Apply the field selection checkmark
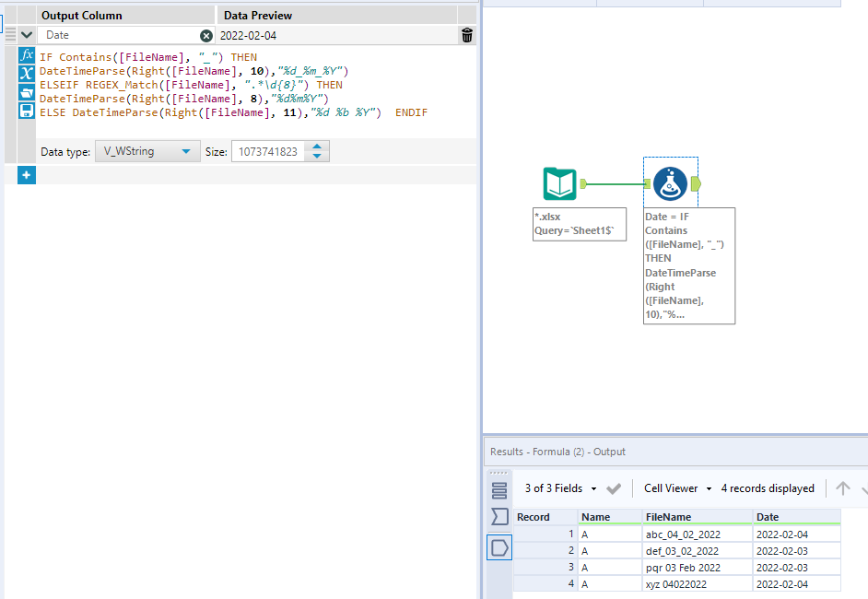The height and width of the screenshot is (599, 868). point(614,487)
